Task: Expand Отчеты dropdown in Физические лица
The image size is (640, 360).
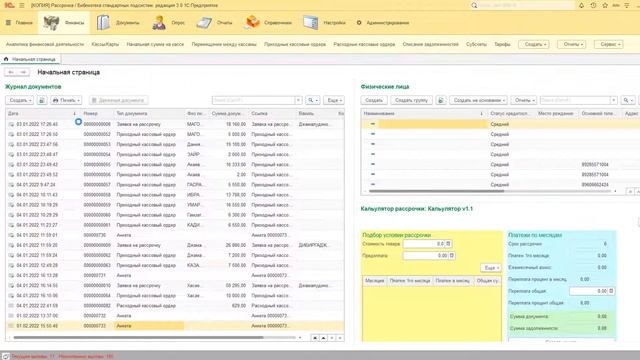Action: click(x=524, y=100)
